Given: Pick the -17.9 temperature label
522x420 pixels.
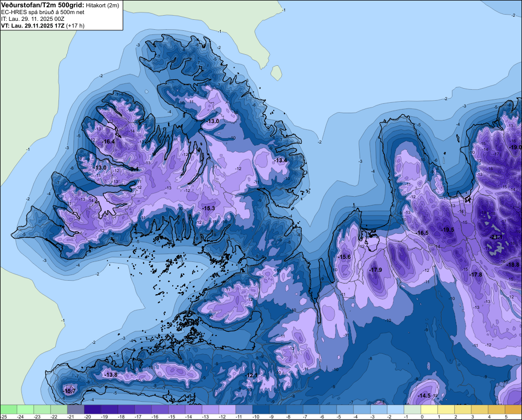Looking at the screenshot, I should (375, 270).
